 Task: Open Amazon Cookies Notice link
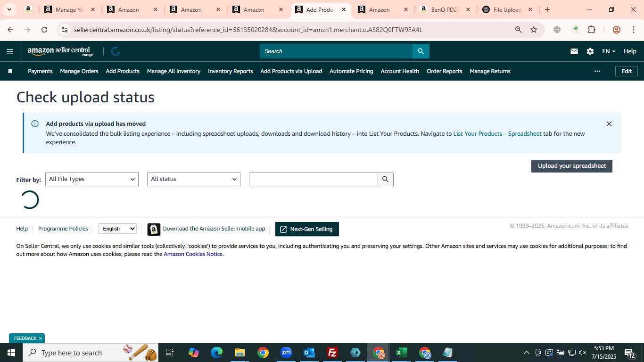pyautogui.click(x=193, y=254)
